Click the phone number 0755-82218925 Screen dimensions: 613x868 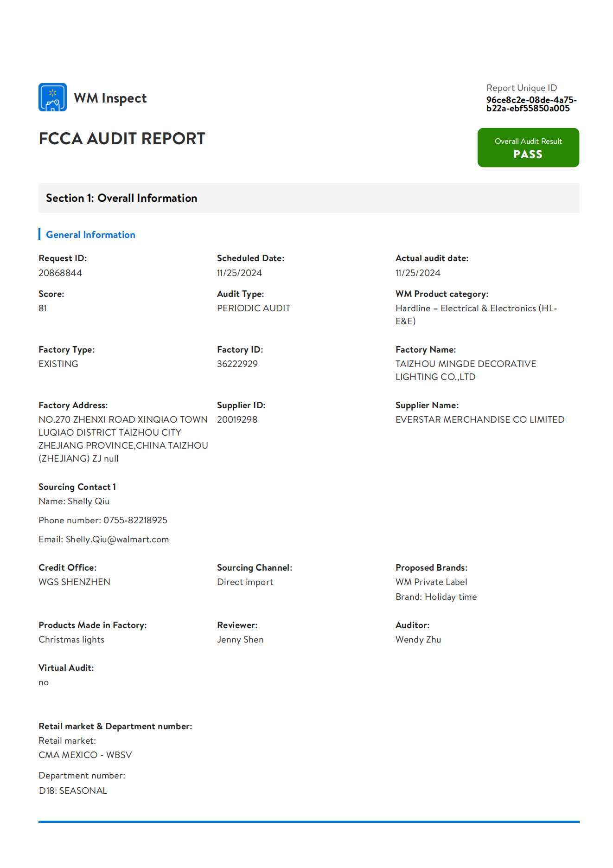click(135, 521)
